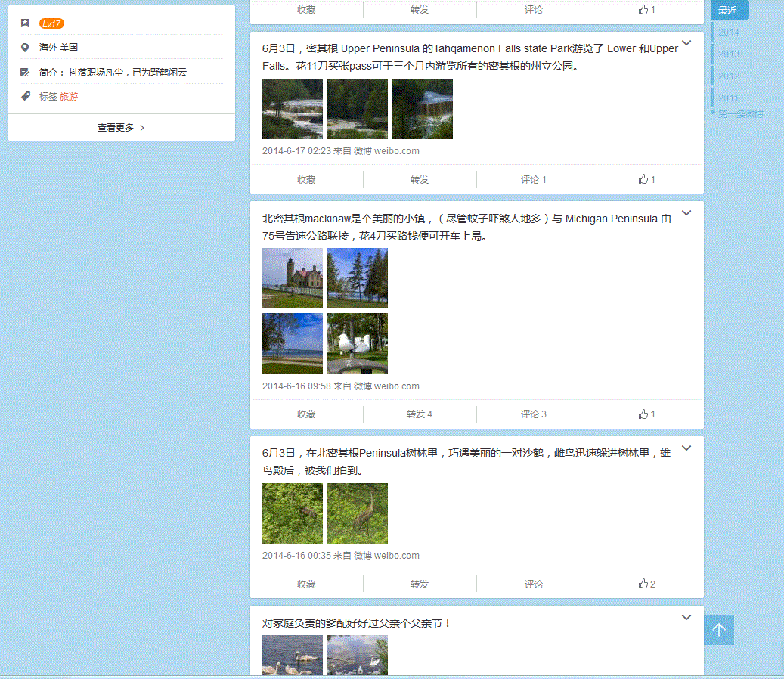Click thumbs-up on the Mackinaw town post

646,414
